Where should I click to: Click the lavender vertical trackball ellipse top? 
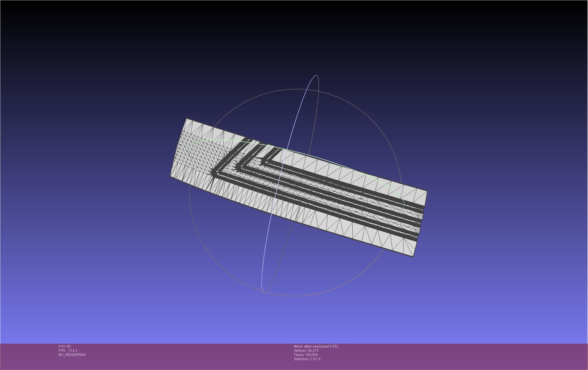coord(316,75)
